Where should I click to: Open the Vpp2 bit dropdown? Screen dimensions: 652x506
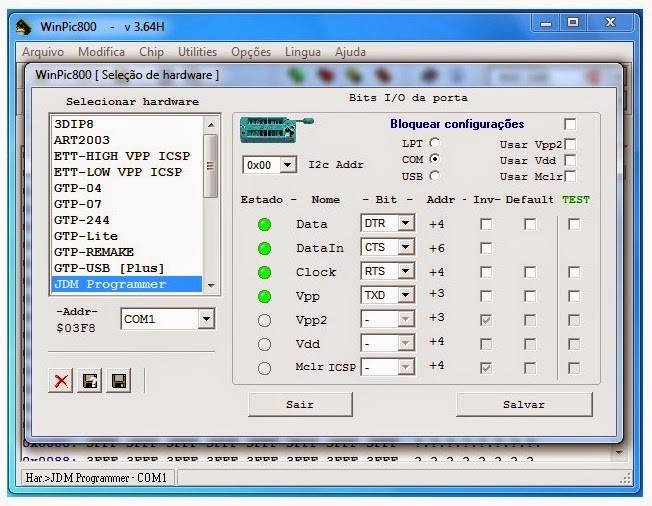coord(405,319)
